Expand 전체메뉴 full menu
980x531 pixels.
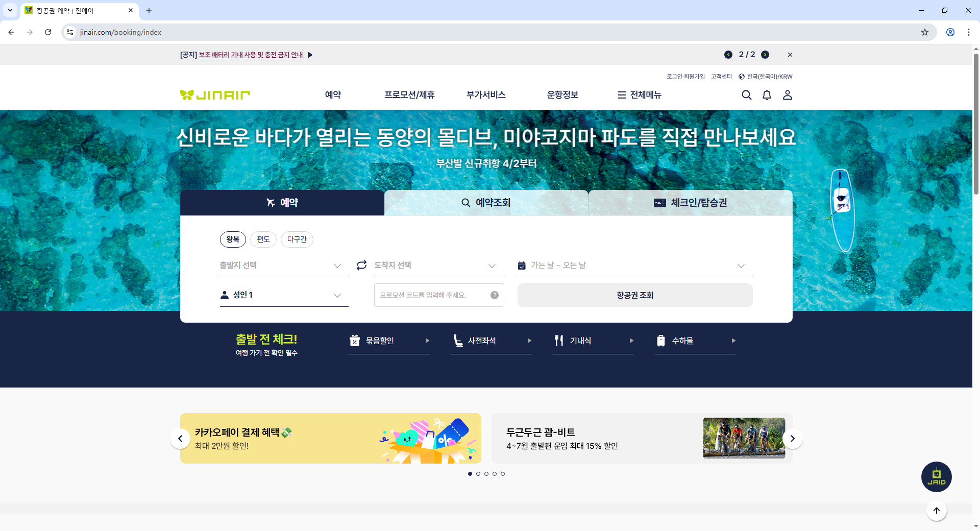(640, 95)
